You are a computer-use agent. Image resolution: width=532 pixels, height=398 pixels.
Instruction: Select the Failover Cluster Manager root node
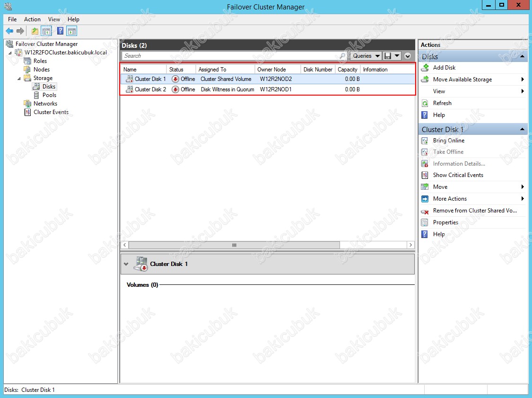(46, 44)
